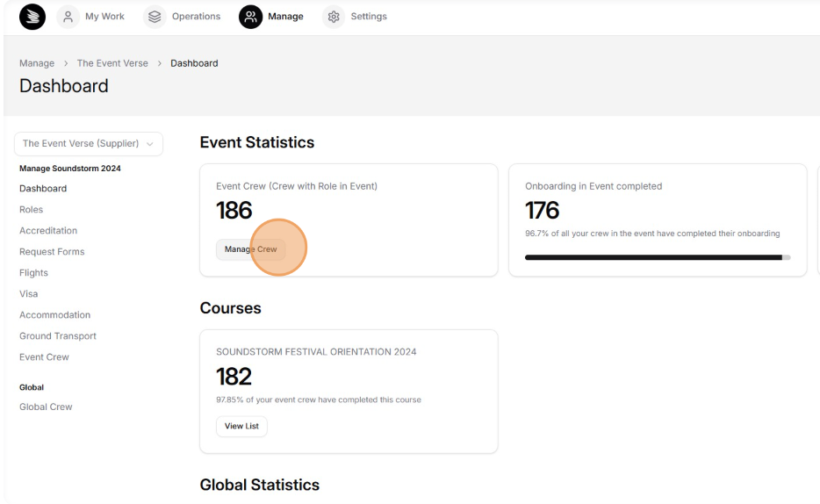Click the app logo icon in header

point(31,17)
